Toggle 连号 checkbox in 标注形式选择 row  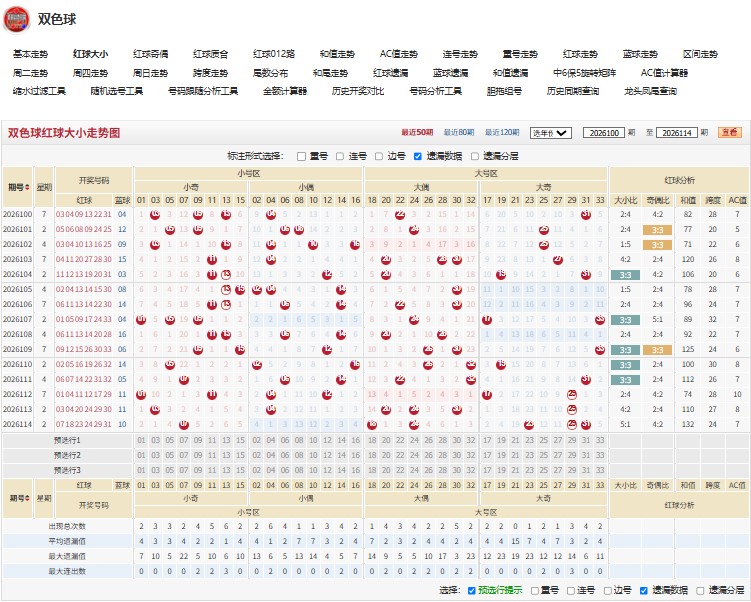(x=340, y=157)
